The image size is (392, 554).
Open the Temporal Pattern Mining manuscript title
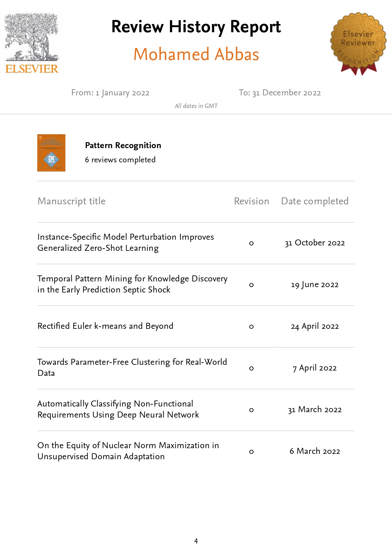tap(132, 284)
